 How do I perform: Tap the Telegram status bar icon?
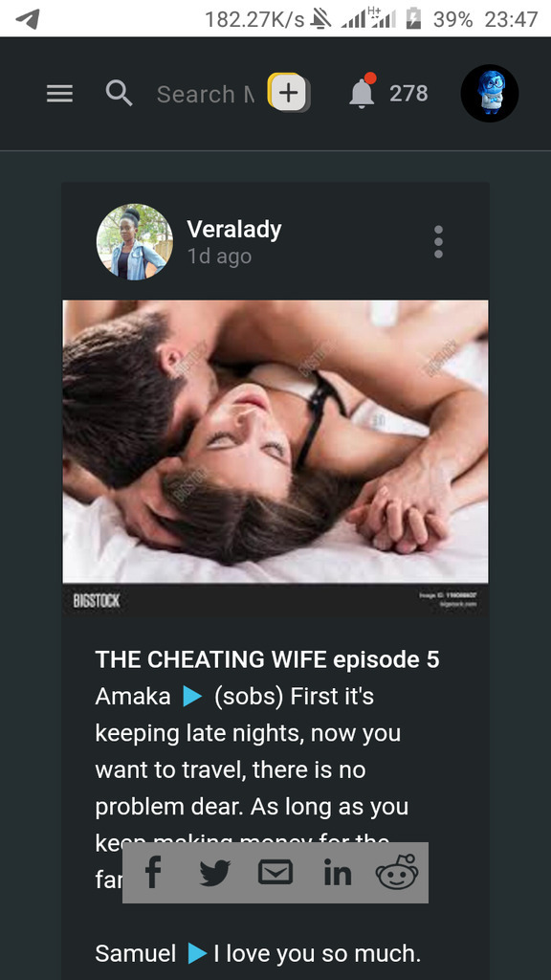(x=28, y=19)
